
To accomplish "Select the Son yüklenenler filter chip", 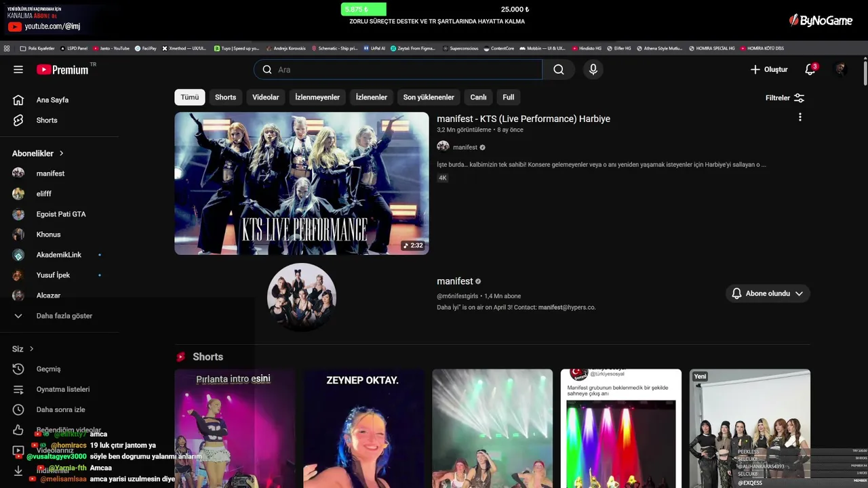I will [429, 98].
